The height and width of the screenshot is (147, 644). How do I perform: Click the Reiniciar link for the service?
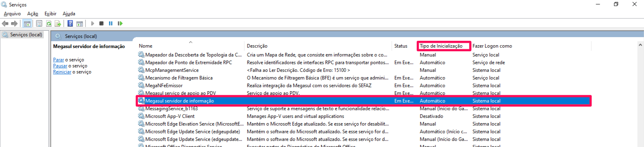(62, 72)
